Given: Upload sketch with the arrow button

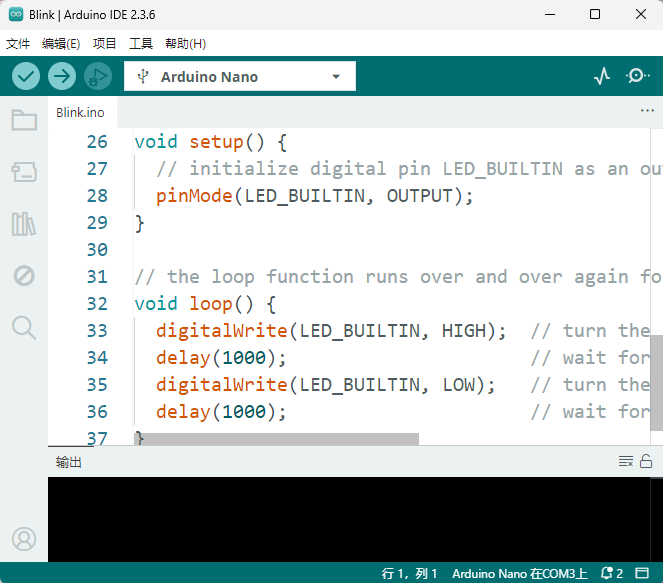Looking at the screenshot, I should [x=62, y=77].
